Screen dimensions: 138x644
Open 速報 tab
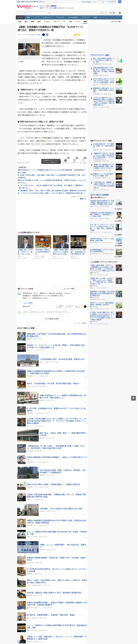pos(28,17)
